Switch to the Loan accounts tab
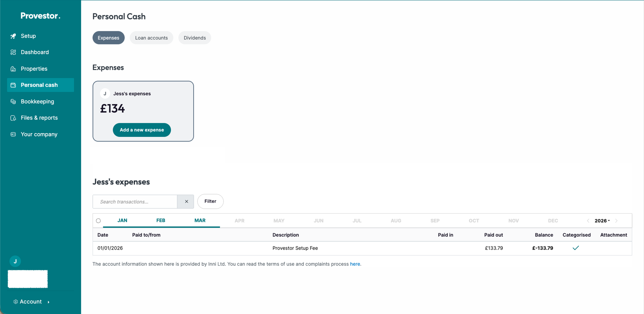644x314 pixels. (151, 38)
